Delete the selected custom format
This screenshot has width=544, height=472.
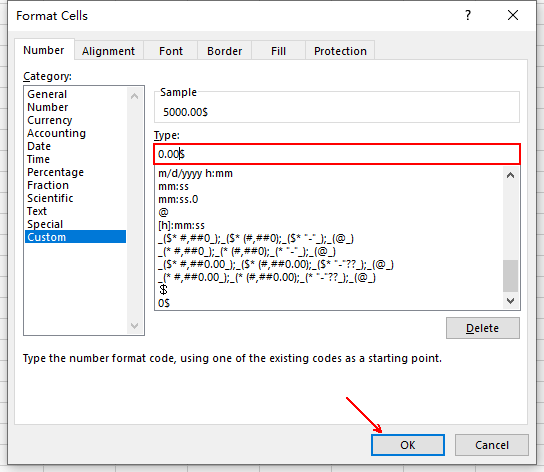[483, 328]
